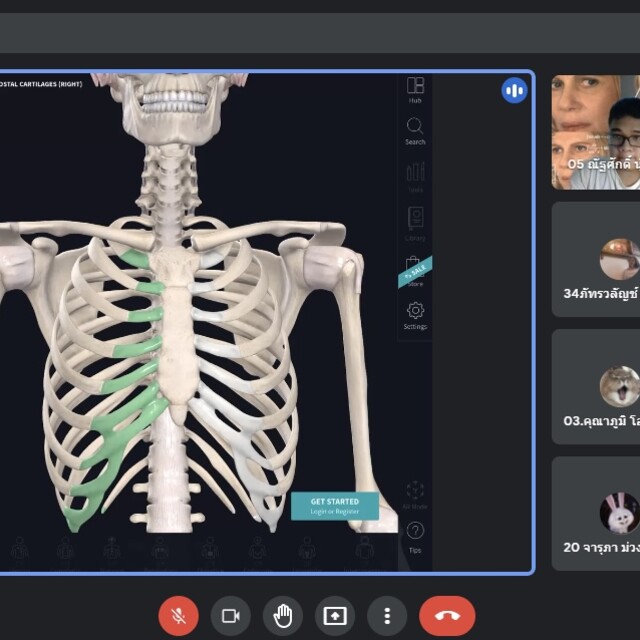Screen dimensions: 640x640
Task: Open the Hub panel
Action: [415, 89]
